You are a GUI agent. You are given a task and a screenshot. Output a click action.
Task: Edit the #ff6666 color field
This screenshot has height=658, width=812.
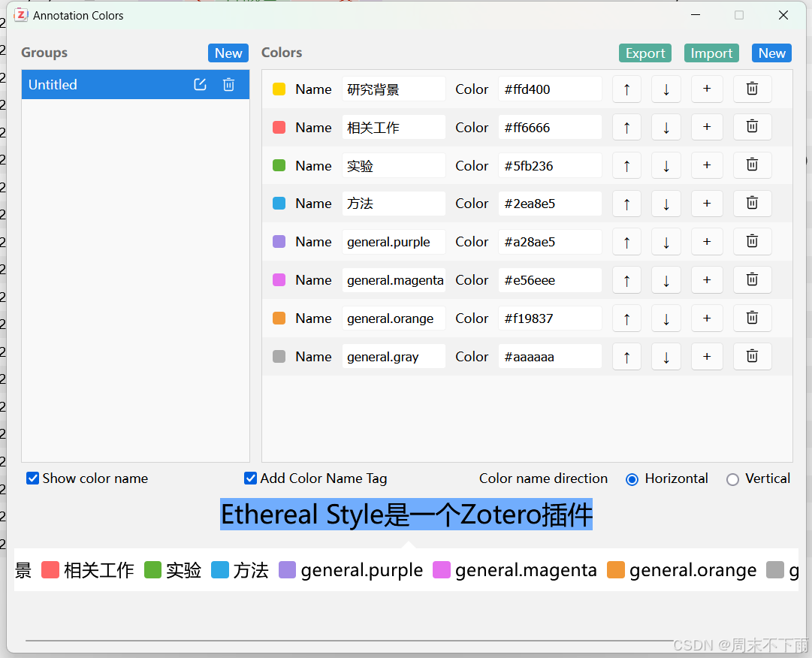click(550, 128)
